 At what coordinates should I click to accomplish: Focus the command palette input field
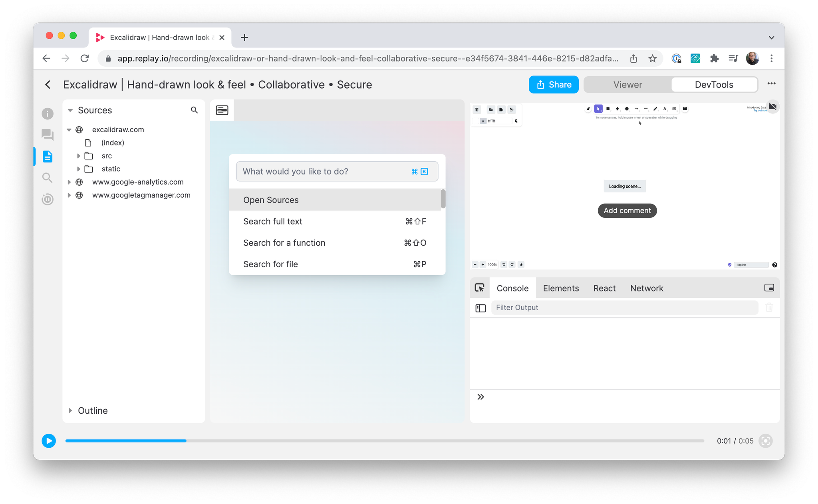point(337,171)
